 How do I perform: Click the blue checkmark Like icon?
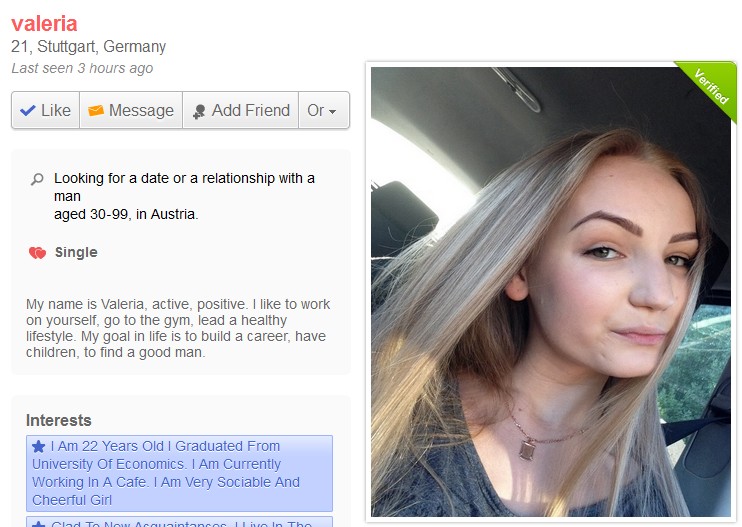[x=28, y=111]
